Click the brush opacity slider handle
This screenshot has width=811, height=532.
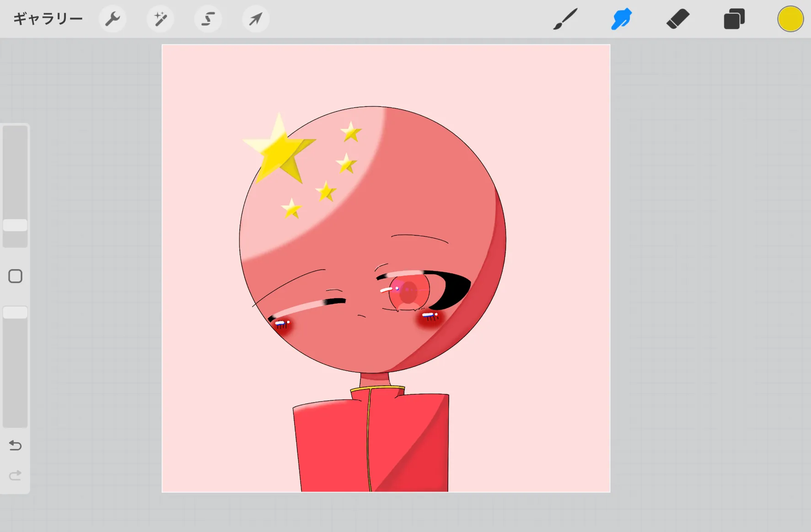coord(15,313)
